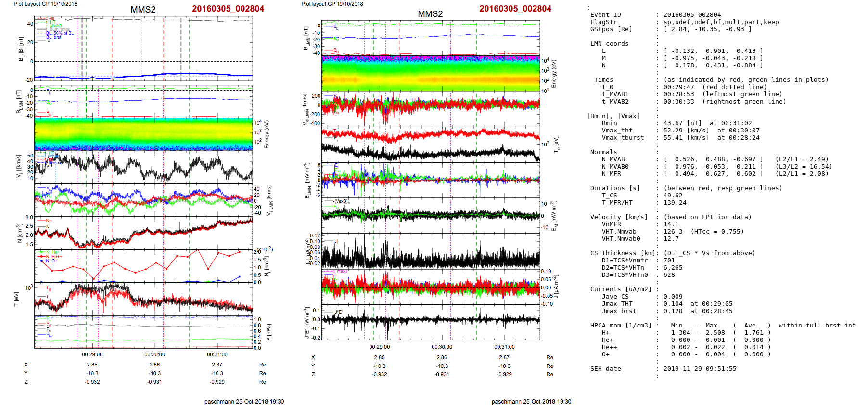Click the energy spectrogram in the right plot

(x=431, y=73)
